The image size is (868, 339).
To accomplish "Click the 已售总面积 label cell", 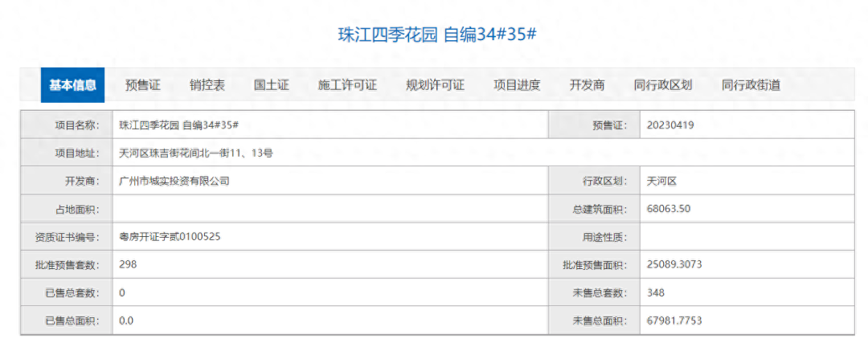I will click(67, 321).
